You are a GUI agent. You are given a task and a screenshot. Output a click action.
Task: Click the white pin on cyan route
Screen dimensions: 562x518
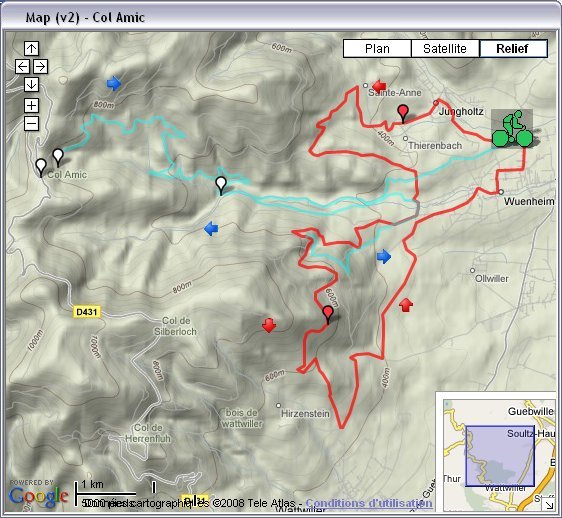point(221,186)
